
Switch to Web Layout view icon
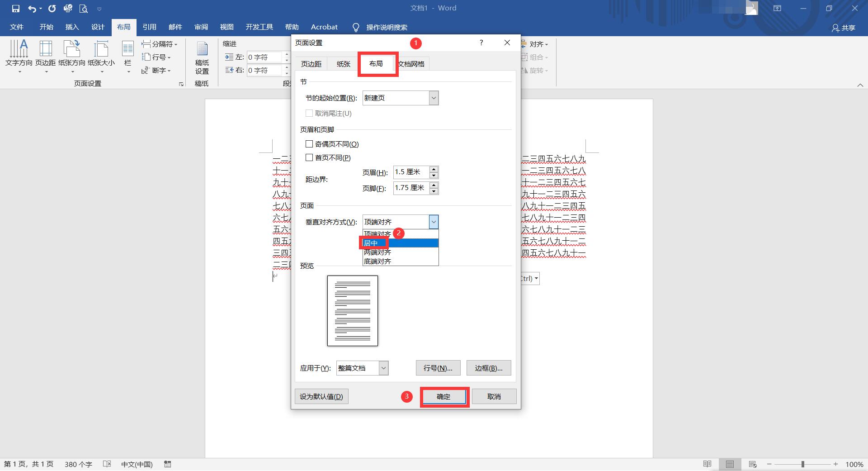point(753,464)
